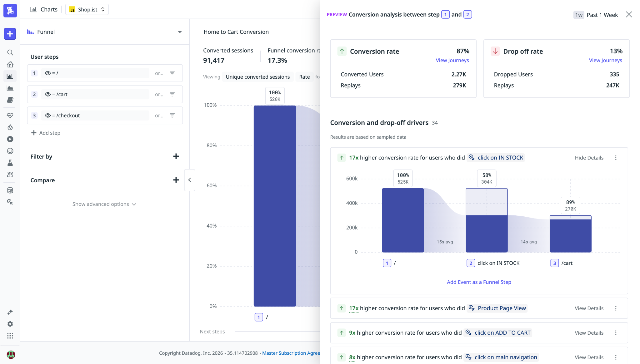Click Add step in User steps

coord(46,133)
